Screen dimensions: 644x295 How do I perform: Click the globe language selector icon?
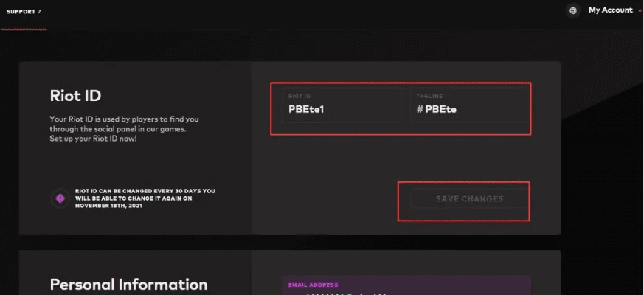point(573,10)
